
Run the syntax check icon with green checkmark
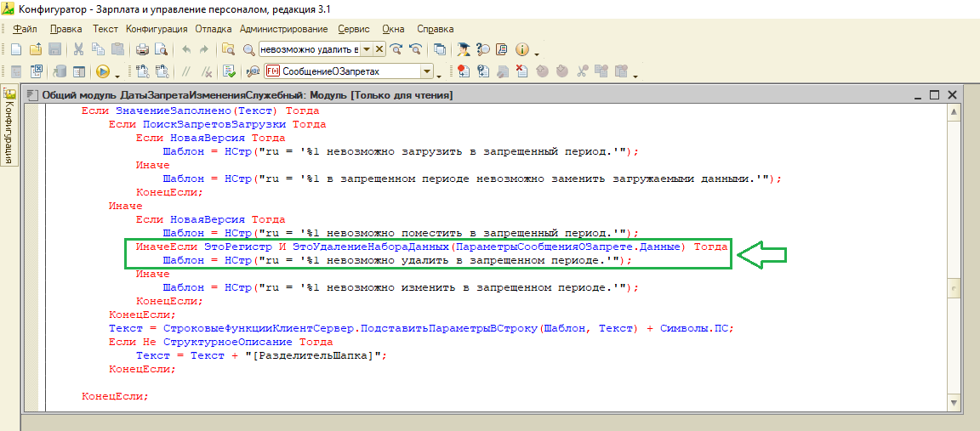pyautogui.click(x=229, y=71)
